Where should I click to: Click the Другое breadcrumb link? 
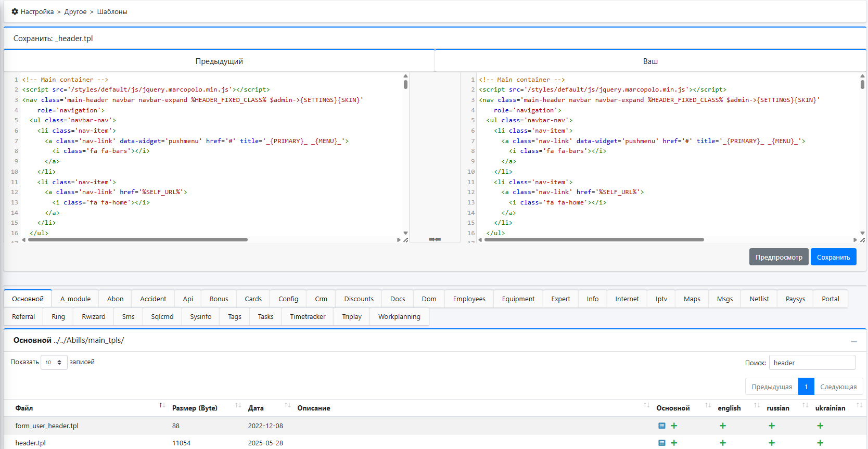point(75,11)
